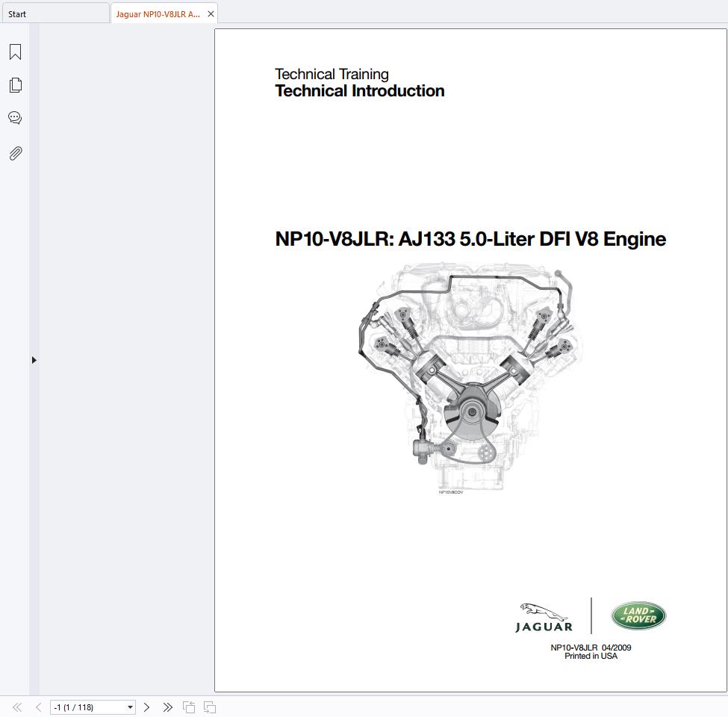Go to the next page
The image size is (728, 717).
click(147, 707)
